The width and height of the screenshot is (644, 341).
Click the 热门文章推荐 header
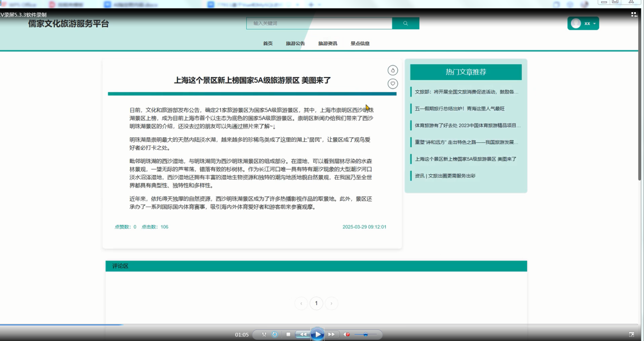coord(466,72)
